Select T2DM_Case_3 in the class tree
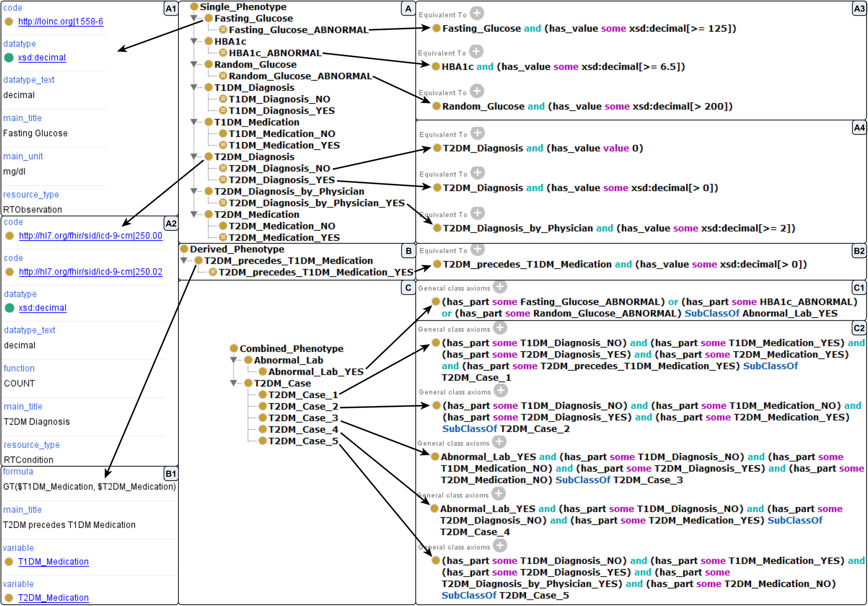Screen dimensions: 868x606 [x=303, y=418]
